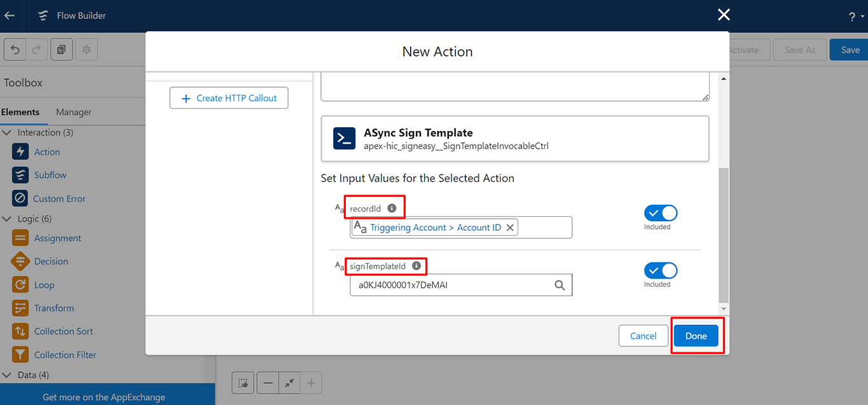The image size is (868, 405).
Task: Select the Custom Error element icon
Action: pos(20,198)
